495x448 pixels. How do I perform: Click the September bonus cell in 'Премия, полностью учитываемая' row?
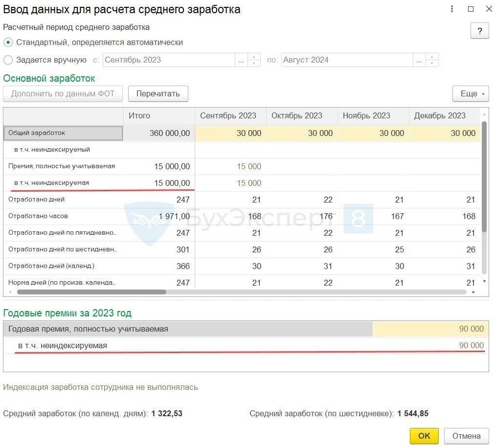tap(231, 166)
